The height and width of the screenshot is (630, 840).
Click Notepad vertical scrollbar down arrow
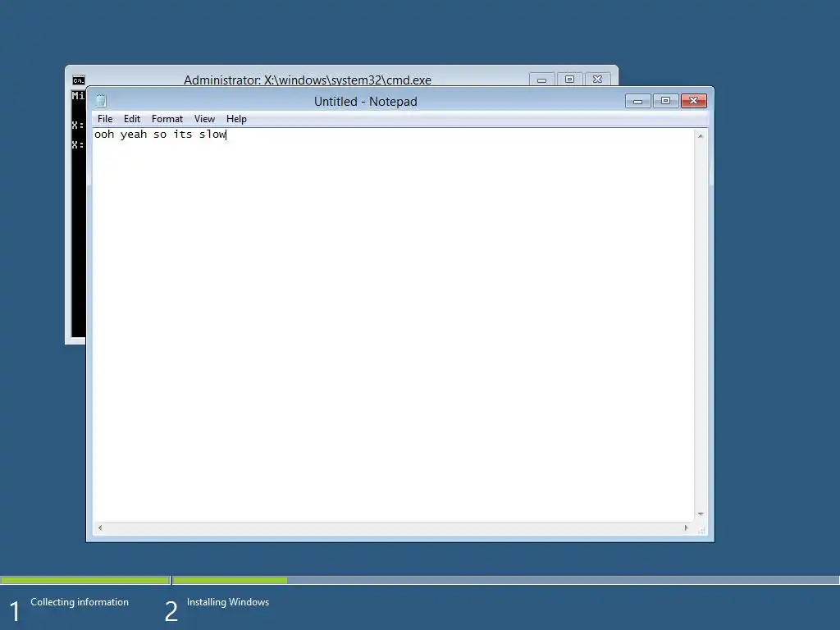pos(701,514)
